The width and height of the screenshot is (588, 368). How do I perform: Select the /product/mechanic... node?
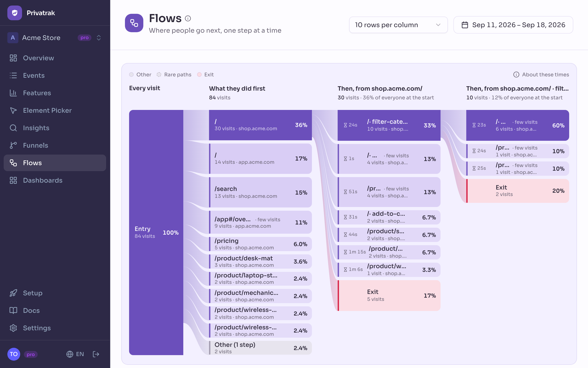pyautogui.click(x=260, y=296)
